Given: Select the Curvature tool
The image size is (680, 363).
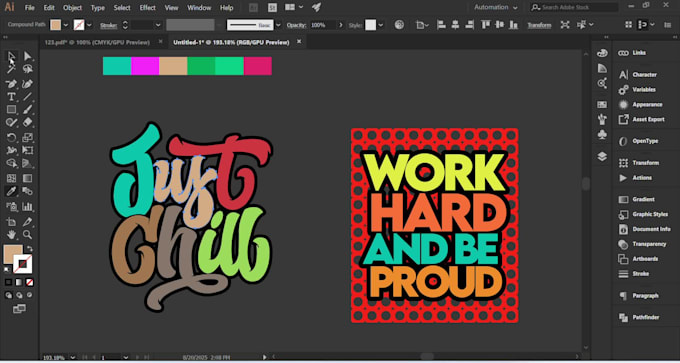Looking at the screenshot, I should (x=27, y=84).
